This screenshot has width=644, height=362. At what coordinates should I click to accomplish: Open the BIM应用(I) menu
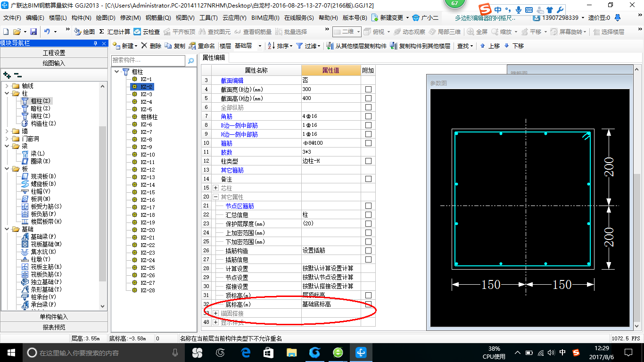[x=265, y=18]
